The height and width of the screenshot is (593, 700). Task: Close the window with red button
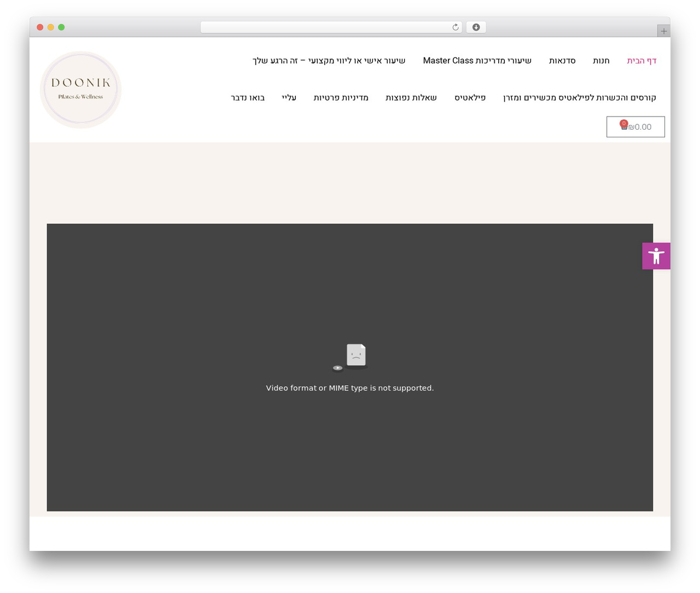[x=40, y=27]
